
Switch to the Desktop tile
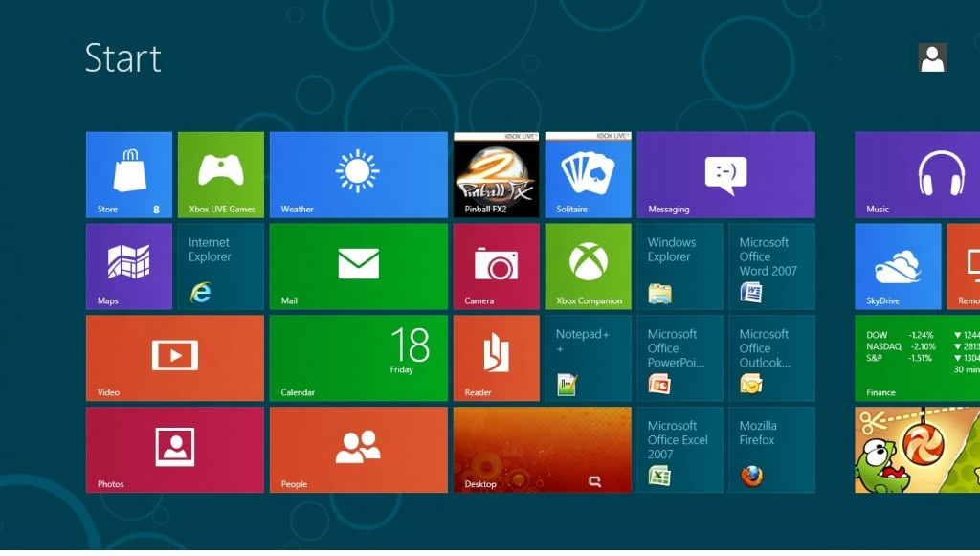coord(543,450)
